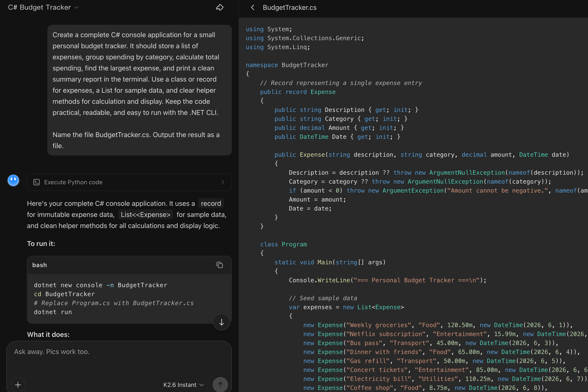Click the BudgetTracker.cs file title

click(290, 7)
